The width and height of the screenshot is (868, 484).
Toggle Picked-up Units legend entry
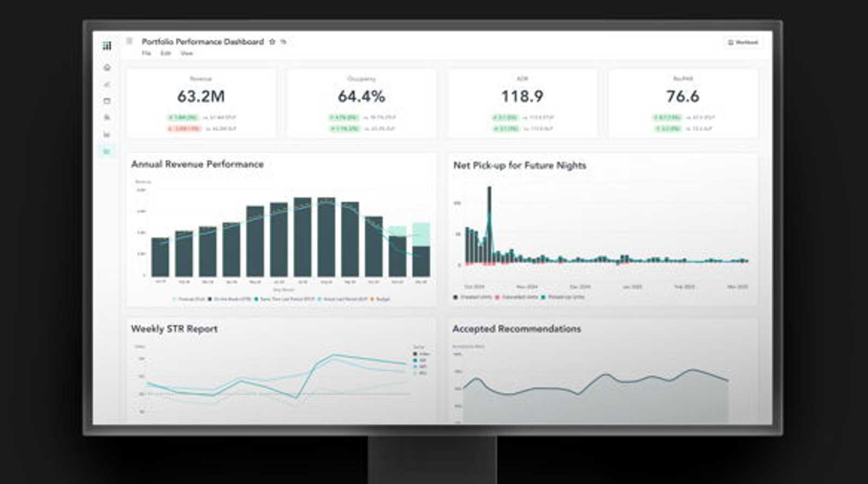point(563,297)
